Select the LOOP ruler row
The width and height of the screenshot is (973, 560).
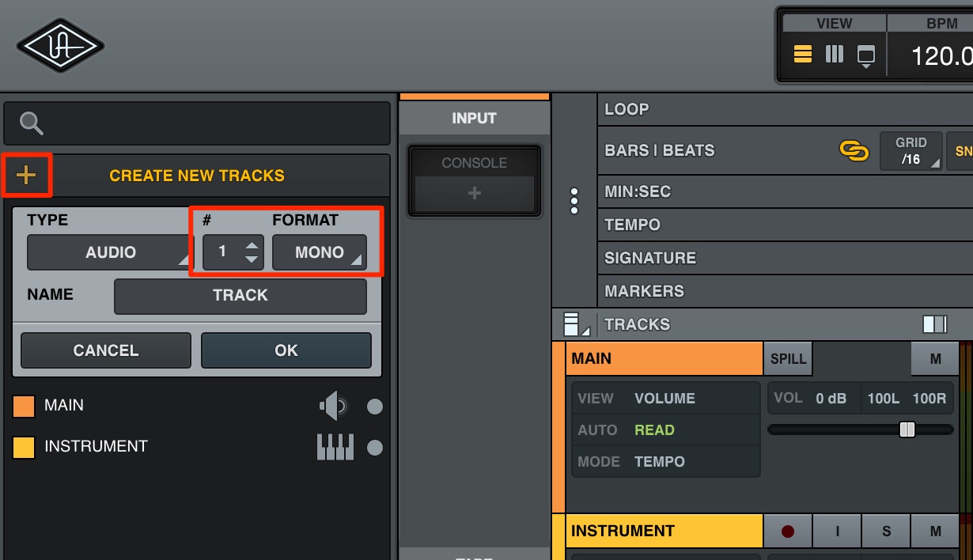785,109
